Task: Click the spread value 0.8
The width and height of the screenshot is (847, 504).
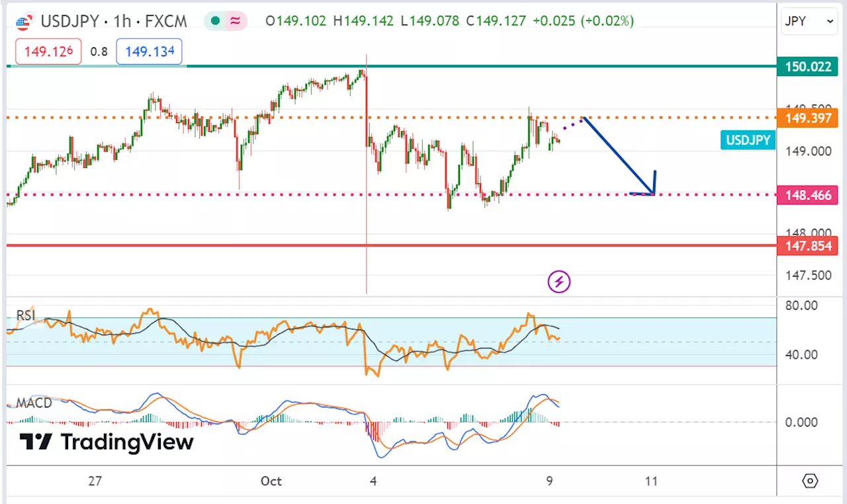Action: (x=99, y=52)
